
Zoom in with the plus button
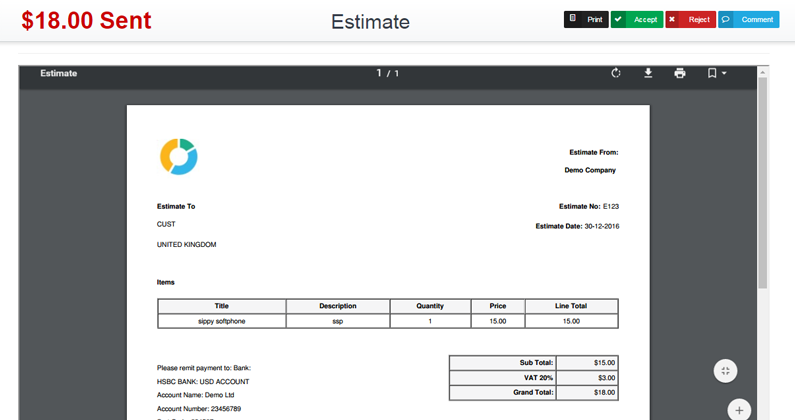point(739,410)
